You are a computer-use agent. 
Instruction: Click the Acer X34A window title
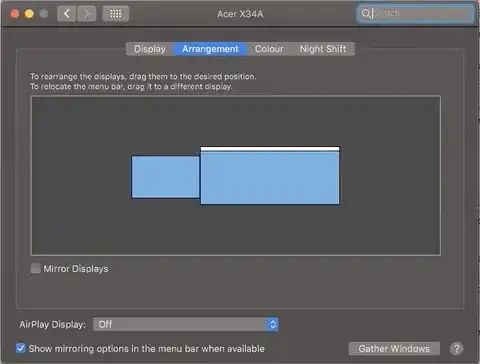tap(240, 14)
